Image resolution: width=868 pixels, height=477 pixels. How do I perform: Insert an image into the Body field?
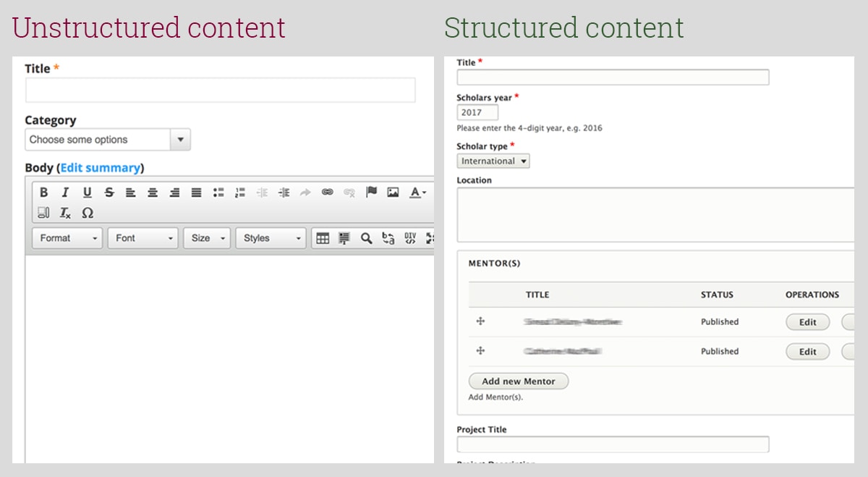pyautogui.click(x=391, y=193)
